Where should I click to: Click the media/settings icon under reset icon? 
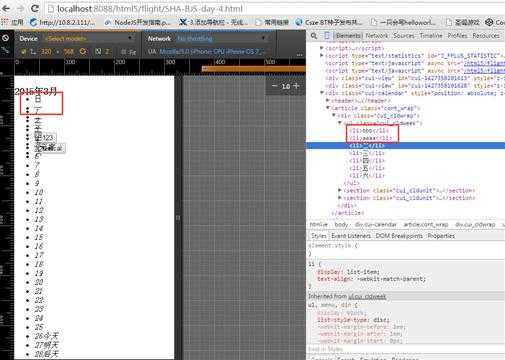coord(5,50)
